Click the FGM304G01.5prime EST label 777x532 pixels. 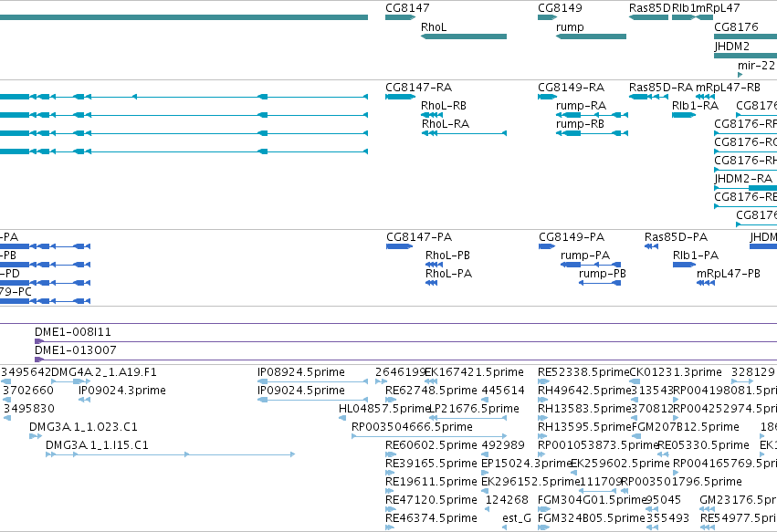[593, 500]
